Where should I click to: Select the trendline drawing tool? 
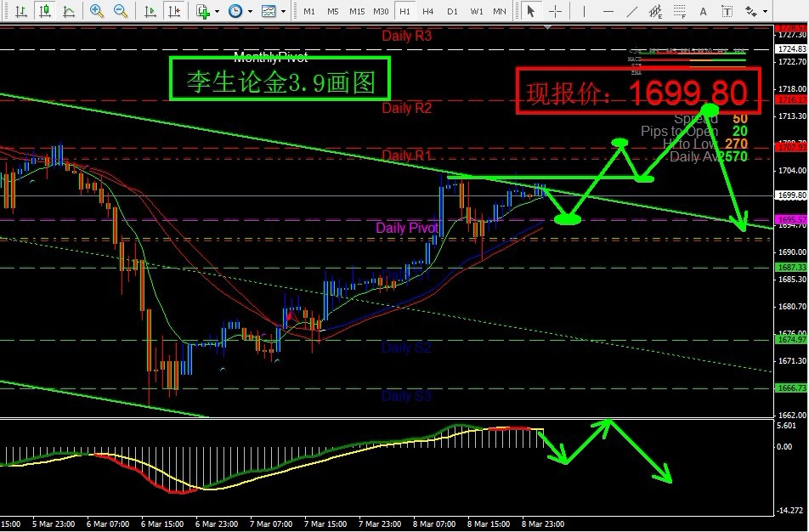click(x=631, y=11)
